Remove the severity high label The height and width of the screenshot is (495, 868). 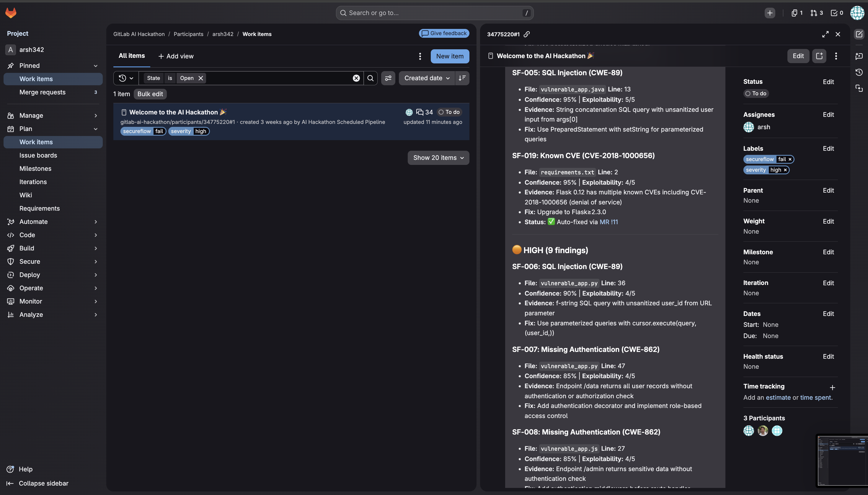(785, 170)
